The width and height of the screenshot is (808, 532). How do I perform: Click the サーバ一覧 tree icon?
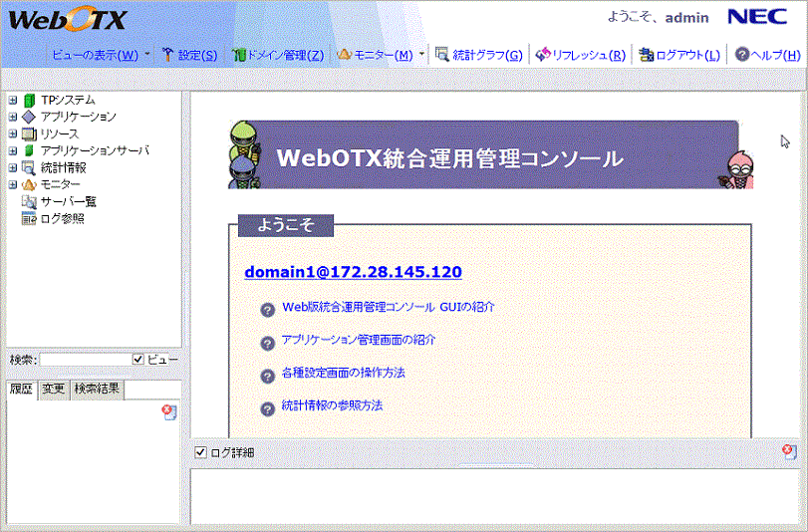pyautogui.click(x=29, y=201)
